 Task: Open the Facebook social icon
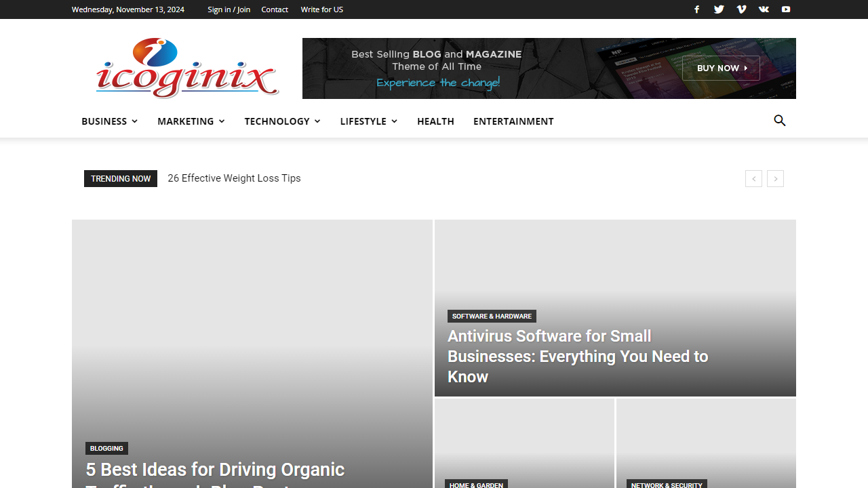(x=696, y=9)
